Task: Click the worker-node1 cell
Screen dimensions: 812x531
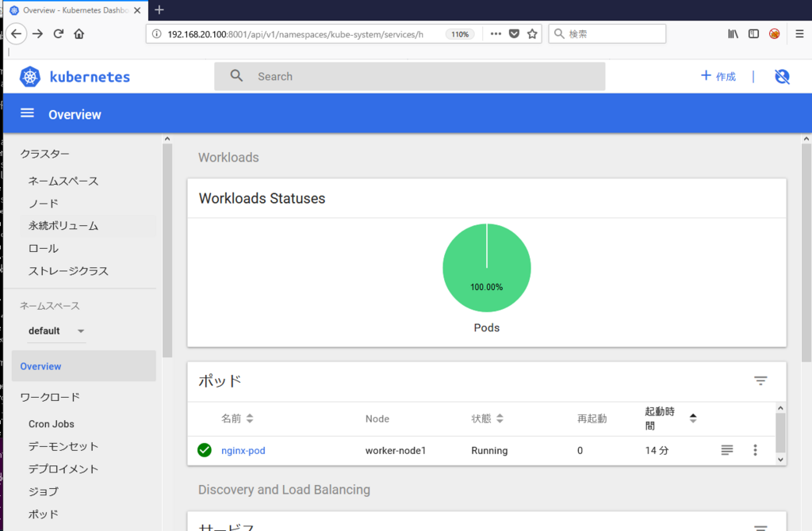Action: (396, 450)
